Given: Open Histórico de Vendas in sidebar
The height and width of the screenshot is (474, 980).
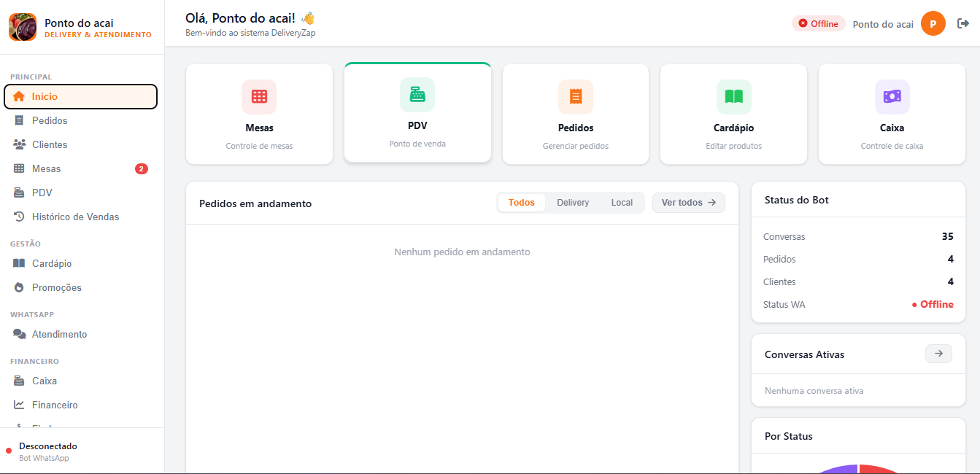Looking at the screenshot, I should [x=80, y=217].
